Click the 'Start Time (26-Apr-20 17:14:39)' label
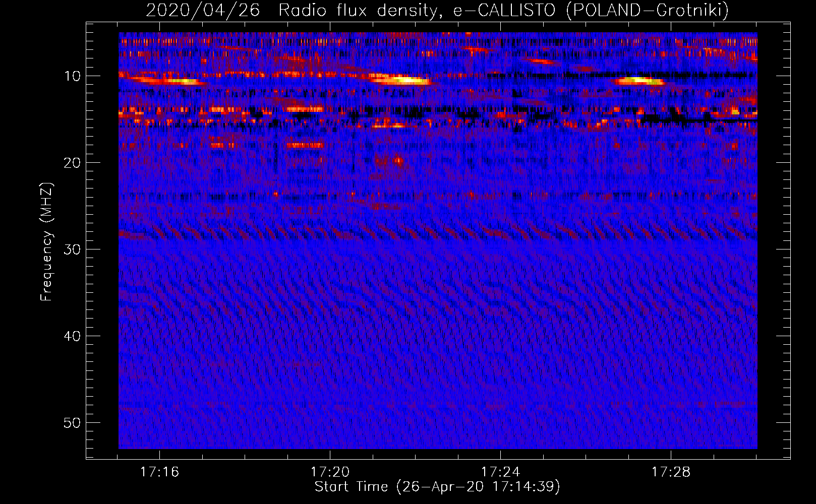 tap(437, 487)
